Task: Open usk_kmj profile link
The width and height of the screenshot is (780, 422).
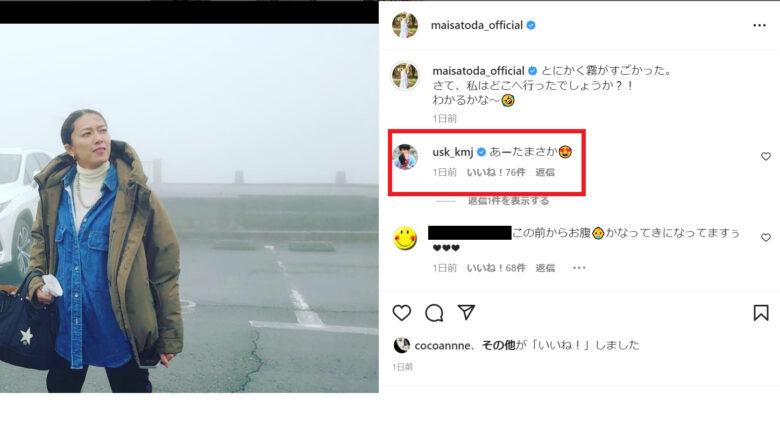Action: pos(452,152)
